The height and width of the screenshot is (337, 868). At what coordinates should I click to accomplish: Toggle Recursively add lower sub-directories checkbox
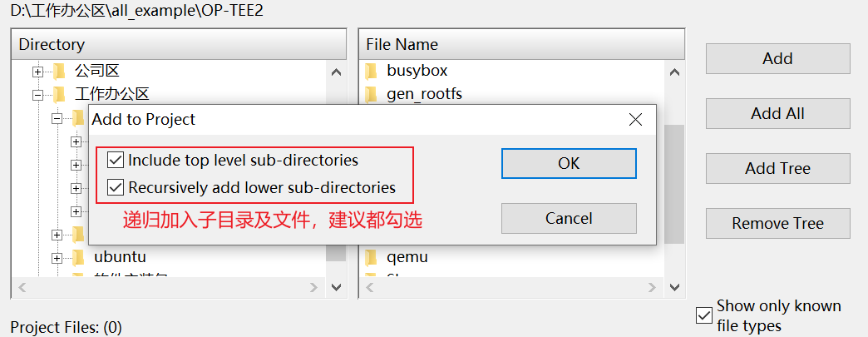(x=116, y=187)
